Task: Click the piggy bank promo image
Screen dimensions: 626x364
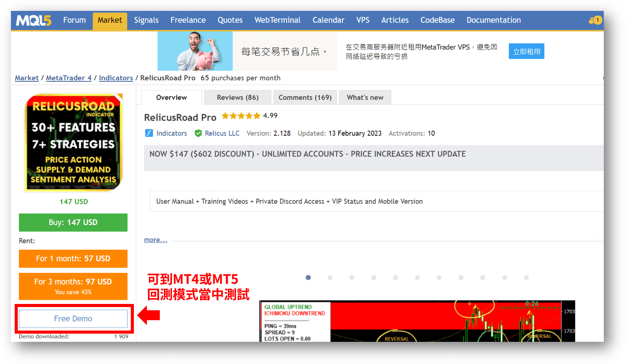Action: tap(195, 51)
